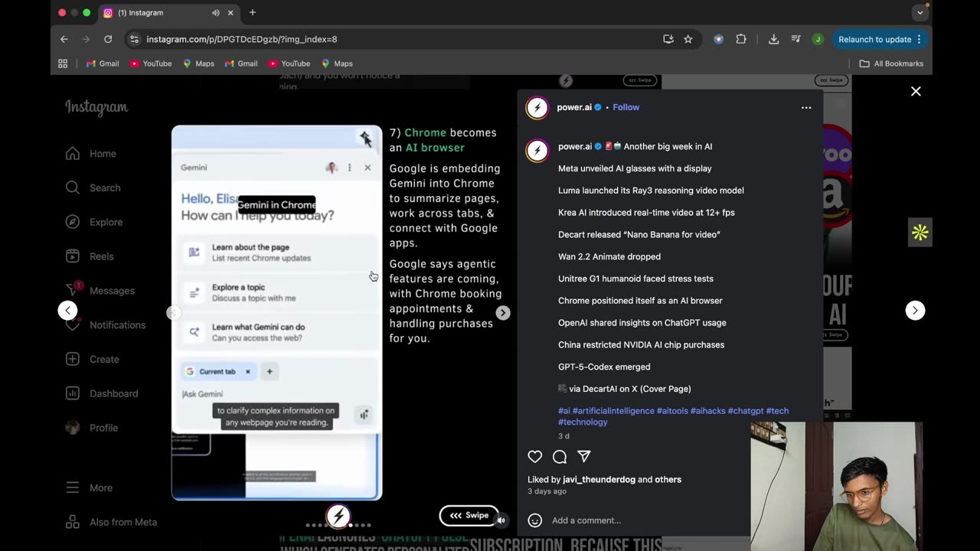Like the post with heart icon
980x551 pixels.
(535, 457)
